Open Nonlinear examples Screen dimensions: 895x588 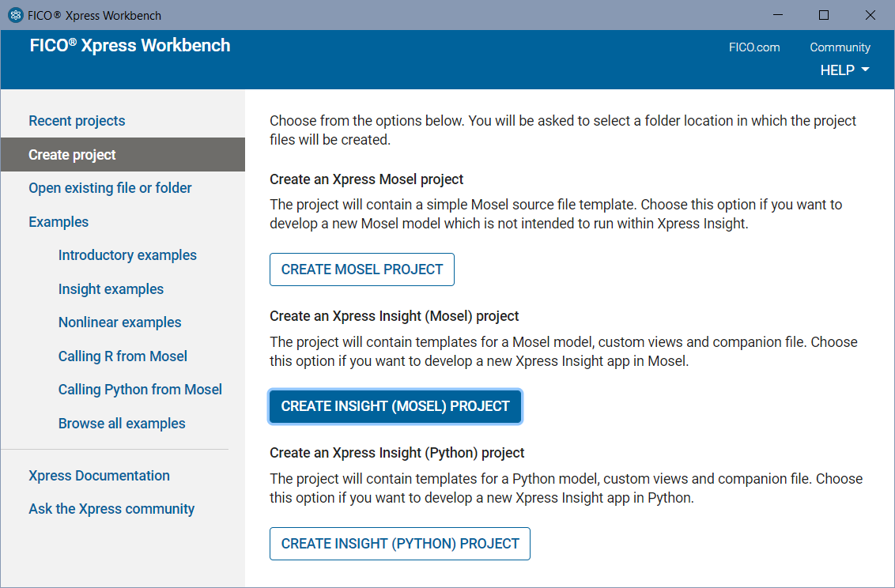119,322
